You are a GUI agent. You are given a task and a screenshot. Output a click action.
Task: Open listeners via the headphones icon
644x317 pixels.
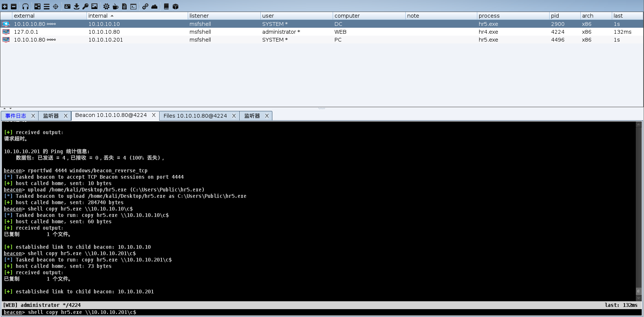(x=25, y=6)
